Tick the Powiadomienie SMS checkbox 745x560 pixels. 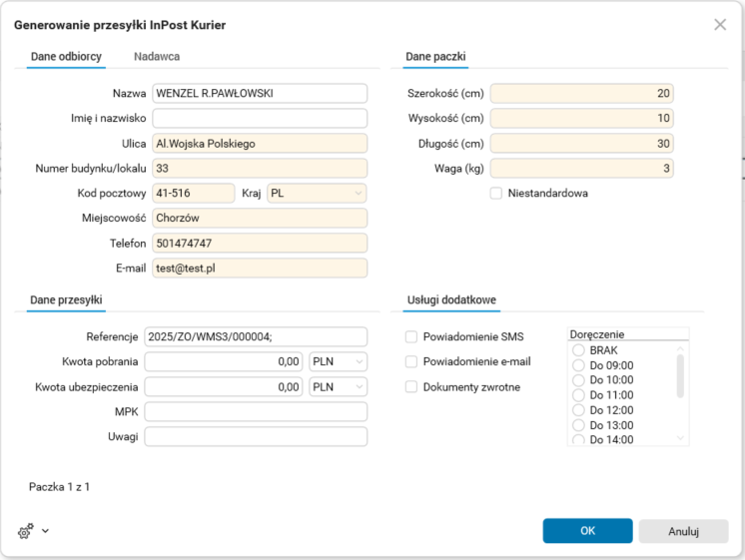pos(411,336)
